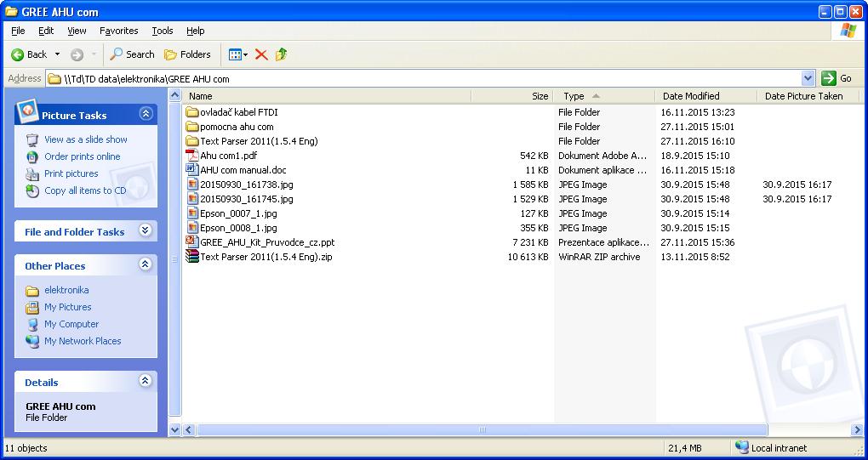Sort by the Name column header

327,95
